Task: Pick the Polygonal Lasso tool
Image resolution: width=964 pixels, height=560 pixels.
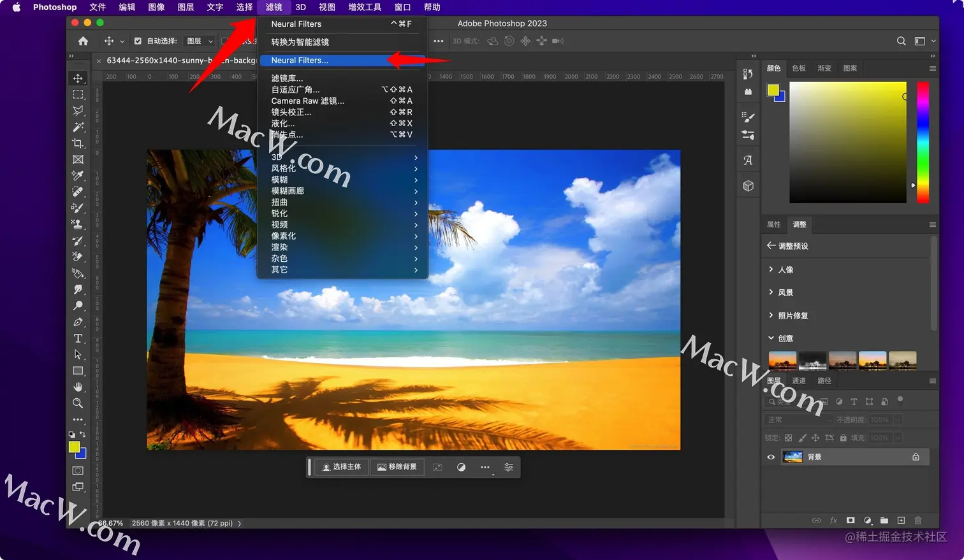Action: 78,110
